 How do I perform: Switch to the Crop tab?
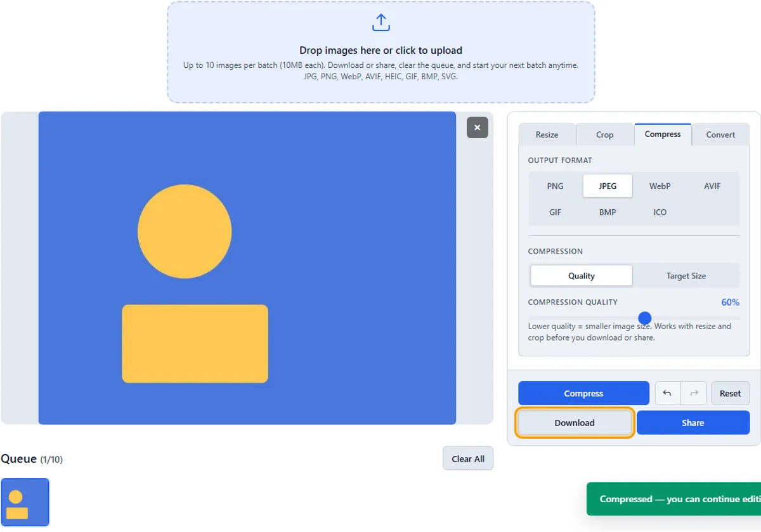tap(605, 134)
